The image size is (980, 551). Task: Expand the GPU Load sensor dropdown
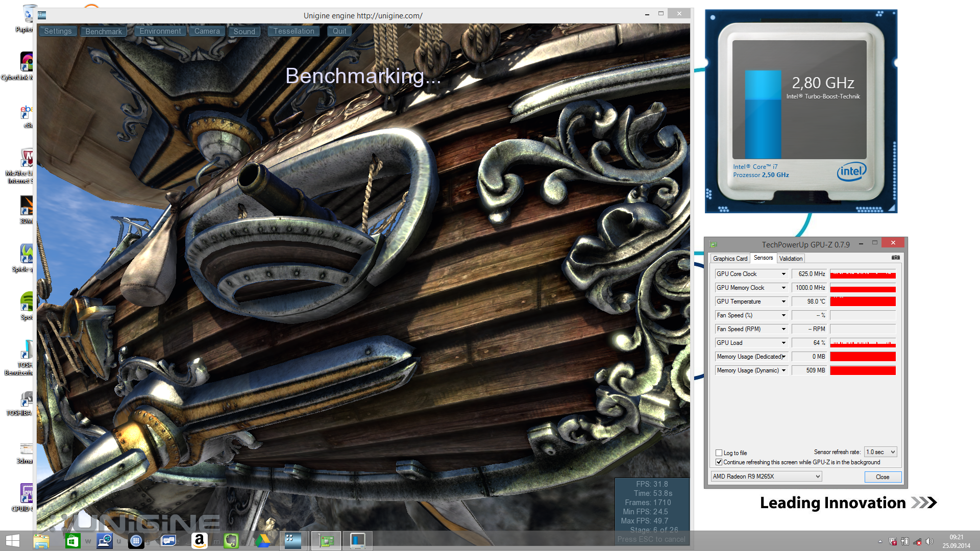click(783, 343)
